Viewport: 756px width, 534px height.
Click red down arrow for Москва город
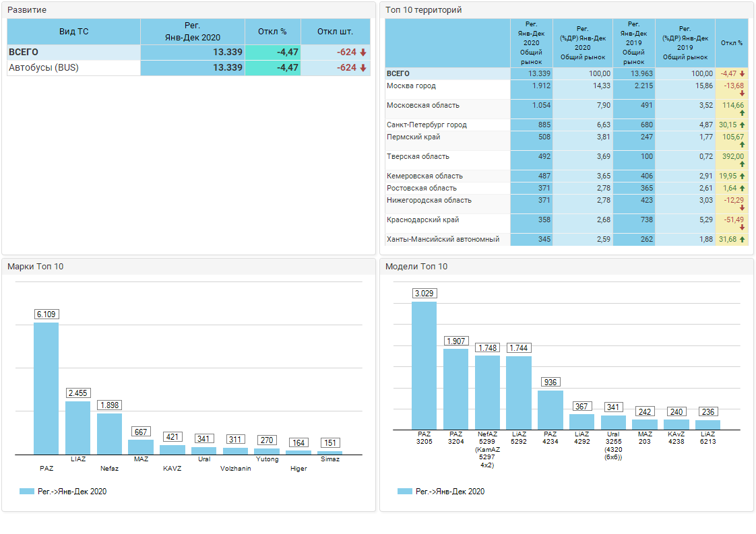point(741,94)
